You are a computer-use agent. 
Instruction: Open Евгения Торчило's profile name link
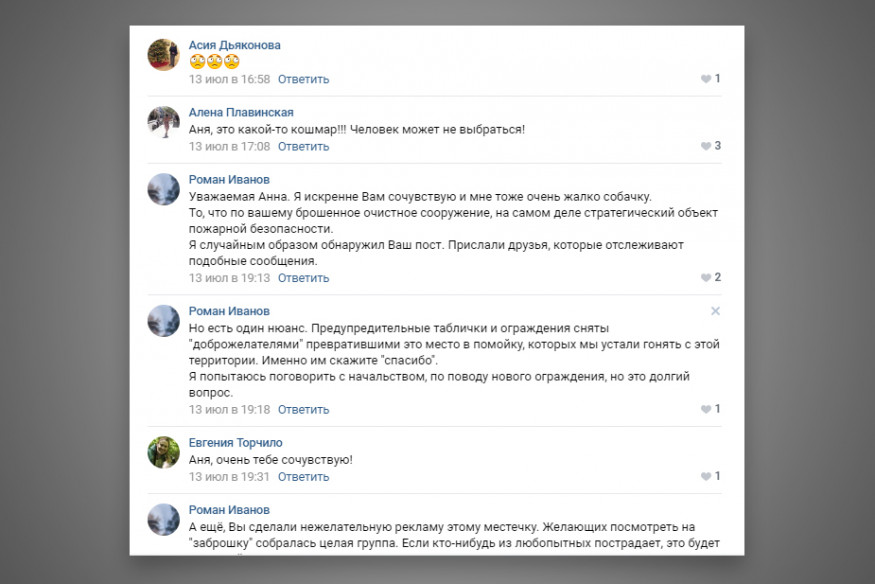235,442
